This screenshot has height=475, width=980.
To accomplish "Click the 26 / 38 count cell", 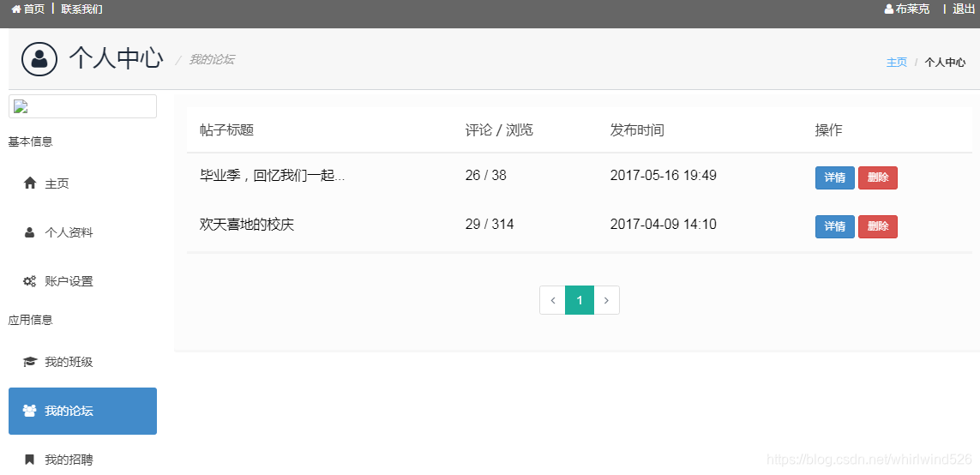I will (485, 176).
